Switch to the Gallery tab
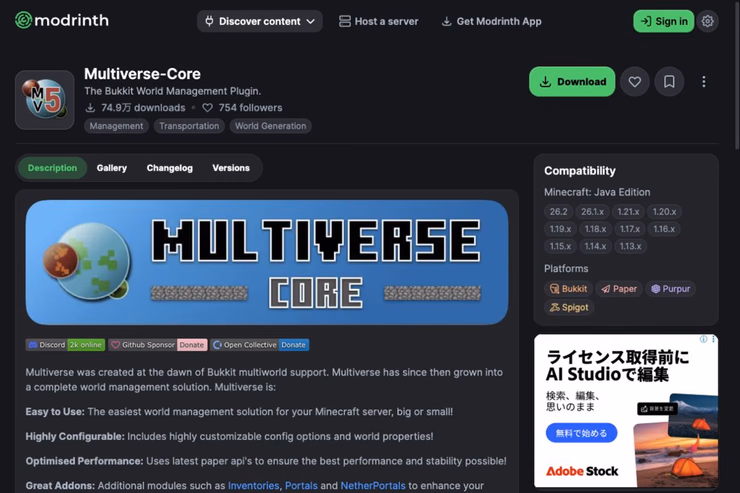This screenshot has height=493, width=740. [x=112, y=168]
